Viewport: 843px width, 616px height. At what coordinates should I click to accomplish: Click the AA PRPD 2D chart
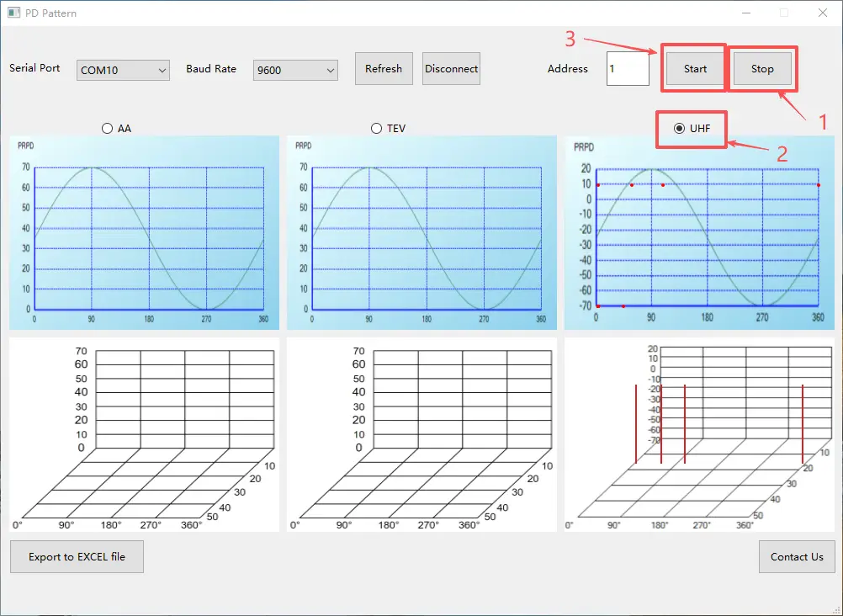pos(144,232)
